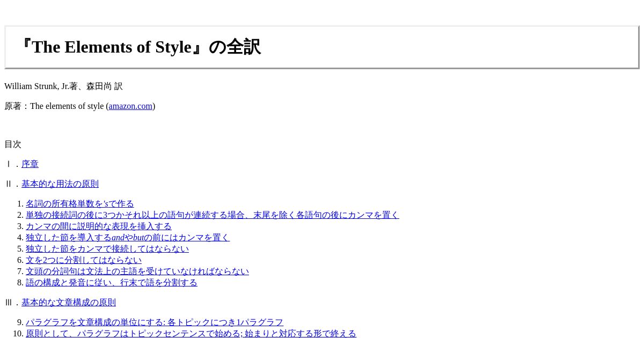Open 語の構成と発音に従い、行末で語を分割する link
The width and height of the screenshot is (644, 338).
tap(112, 283)
